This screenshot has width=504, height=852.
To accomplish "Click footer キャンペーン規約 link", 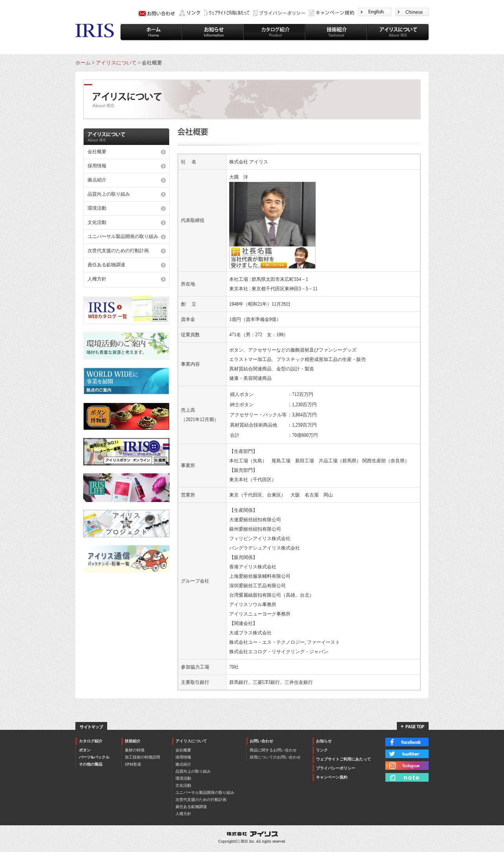I will [x=332, y=777].
